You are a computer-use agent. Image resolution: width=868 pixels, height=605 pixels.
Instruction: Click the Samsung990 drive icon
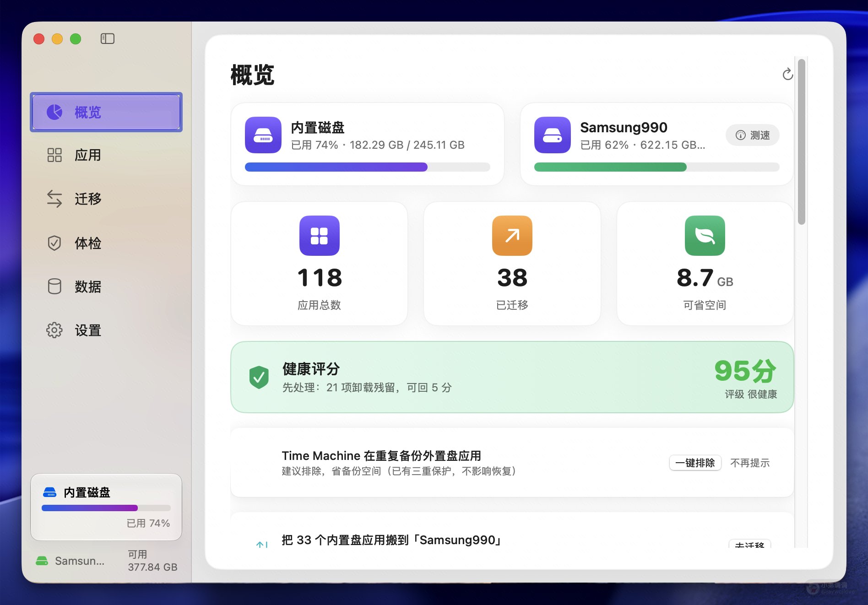(553, 135)
